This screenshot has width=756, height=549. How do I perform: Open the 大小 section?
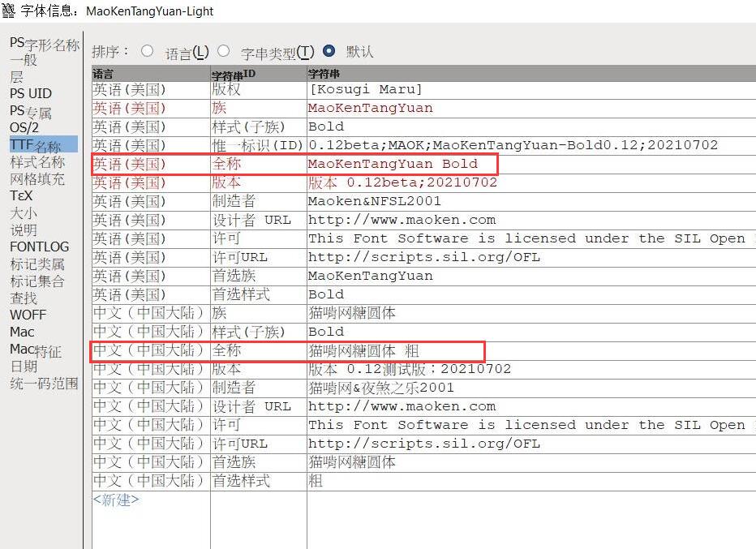coord(24,213)
